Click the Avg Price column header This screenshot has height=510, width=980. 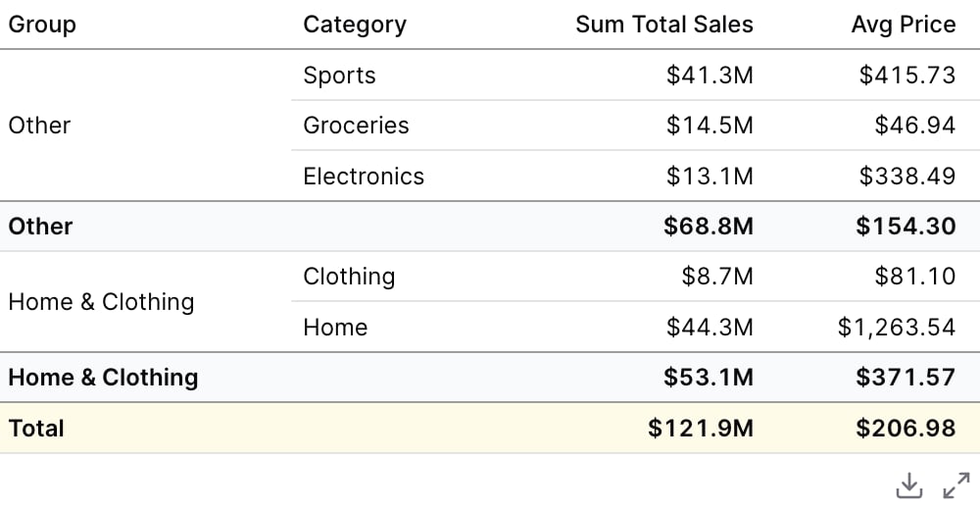904,25
